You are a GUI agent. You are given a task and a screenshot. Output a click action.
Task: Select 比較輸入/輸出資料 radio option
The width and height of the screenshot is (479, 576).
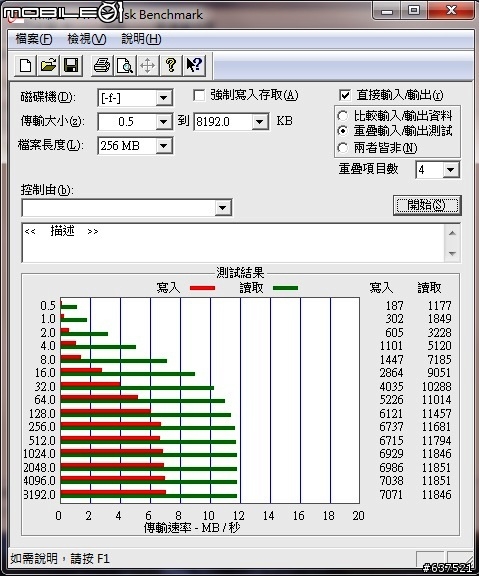click(342, 116)
